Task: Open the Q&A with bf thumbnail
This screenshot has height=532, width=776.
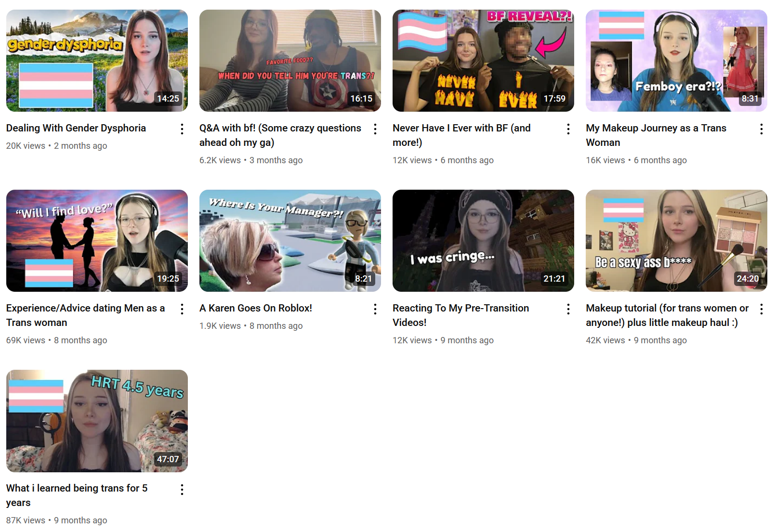Action: pos(290,61)
